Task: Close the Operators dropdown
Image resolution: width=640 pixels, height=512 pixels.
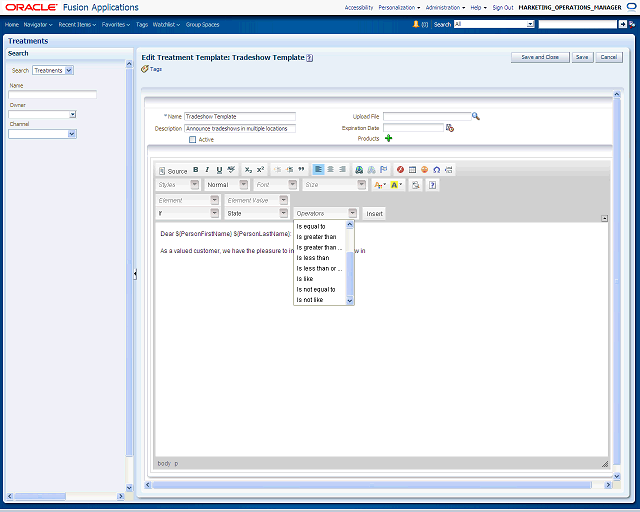Action: pyautogui.click(x=353, y=214)
